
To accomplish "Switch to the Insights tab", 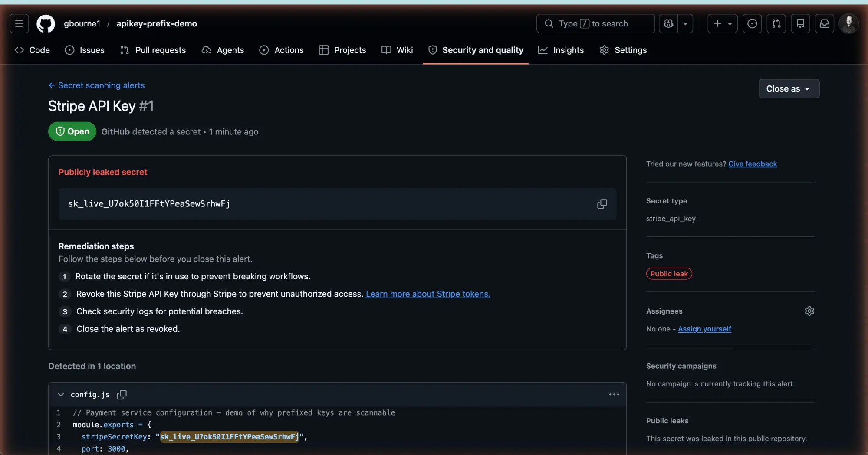I will coord(561,50).
